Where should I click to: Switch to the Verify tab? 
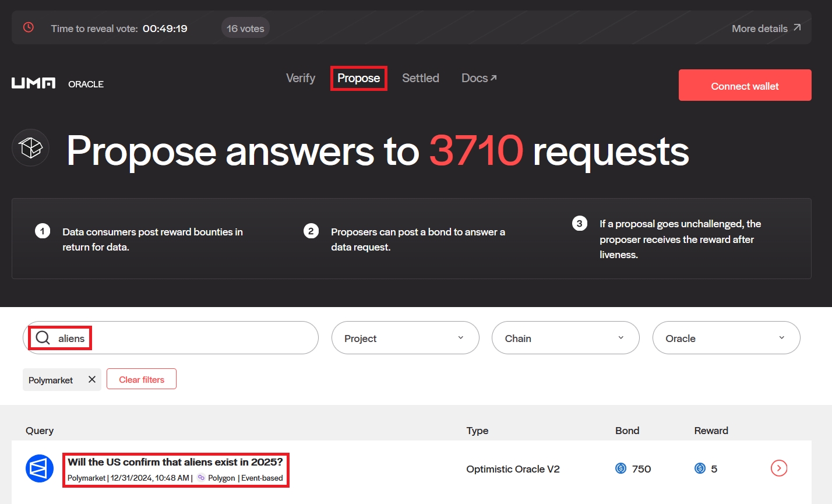click(x=301, y=78)
